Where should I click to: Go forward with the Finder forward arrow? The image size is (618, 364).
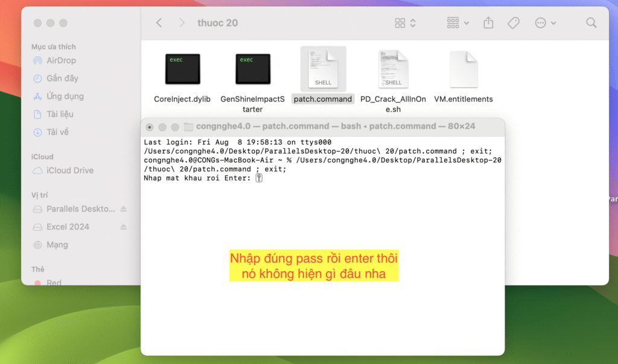182,23
